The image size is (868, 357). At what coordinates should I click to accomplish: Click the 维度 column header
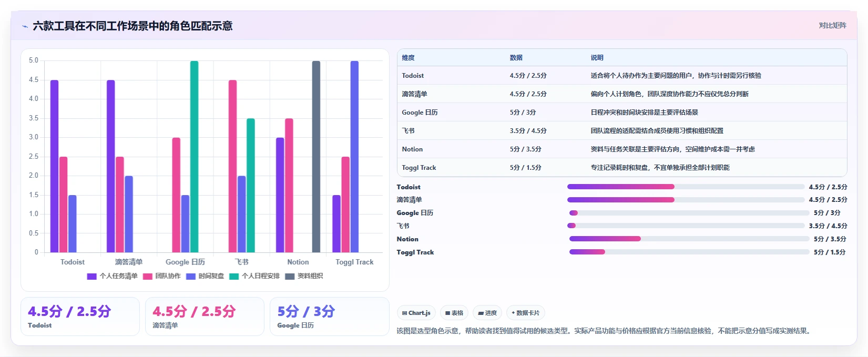[x=409, y=58]
